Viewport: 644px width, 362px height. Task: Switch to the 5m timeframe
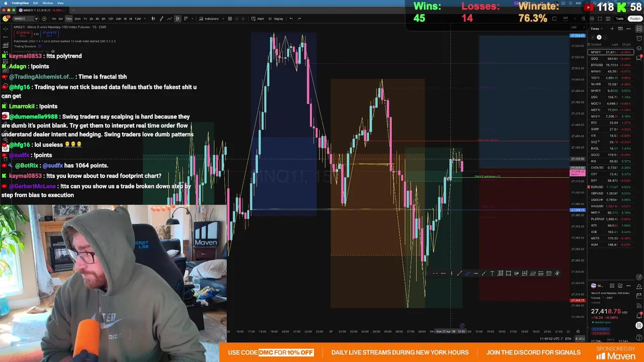(61, 19)
